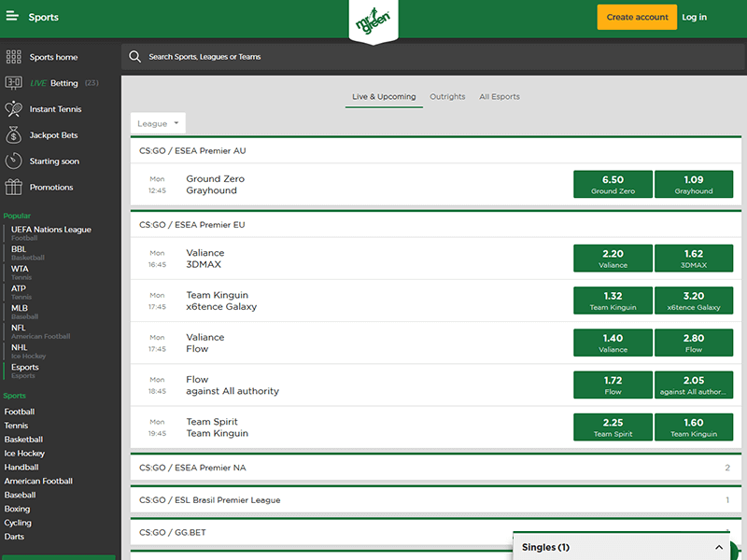Bet on Grayhound at 1.09

pos(694,184)
